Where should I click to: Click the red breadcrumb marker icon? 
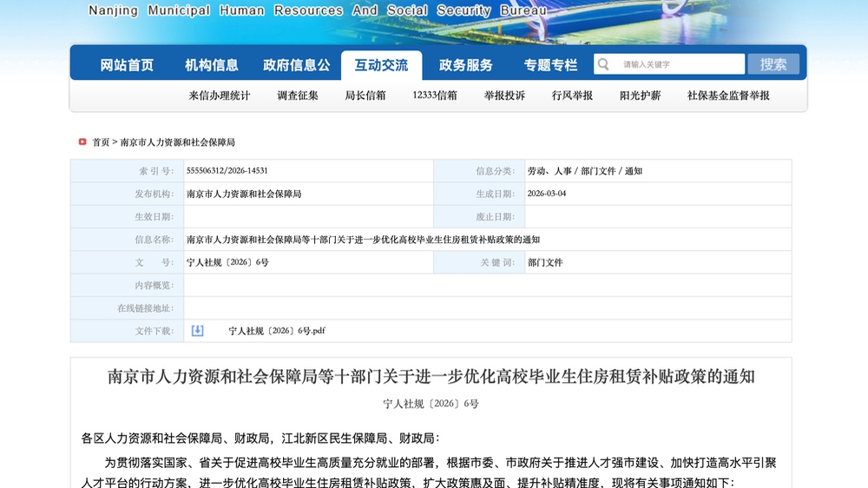click(82, 142)
